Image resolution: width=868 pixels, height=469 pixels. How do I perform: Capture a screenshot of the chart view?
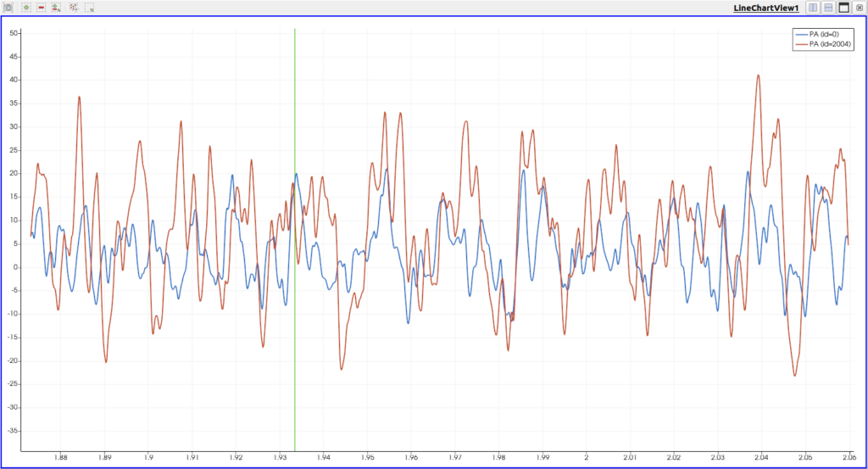tap(8, 7)
